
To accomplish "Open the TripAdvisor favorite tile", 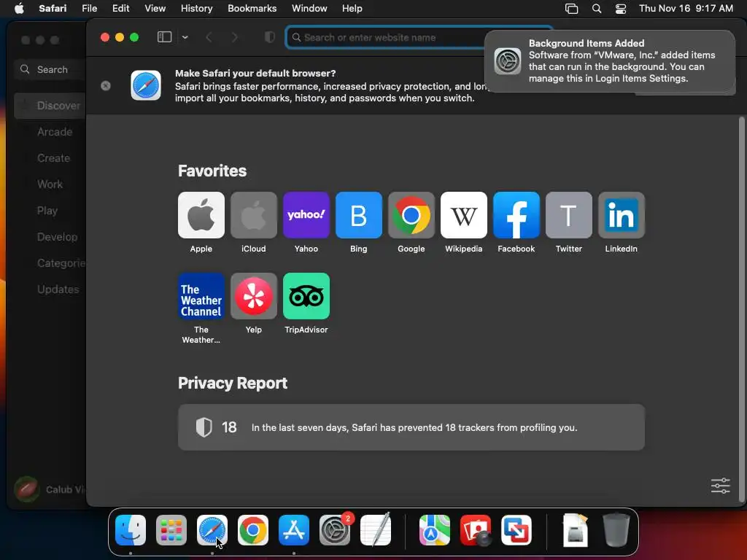I will coord(306,296).
